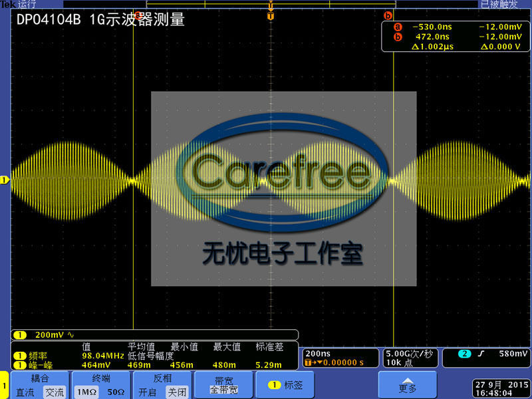Click the 10k 点 record length readout
532x399 pixels.
click(x=399, y=362)
